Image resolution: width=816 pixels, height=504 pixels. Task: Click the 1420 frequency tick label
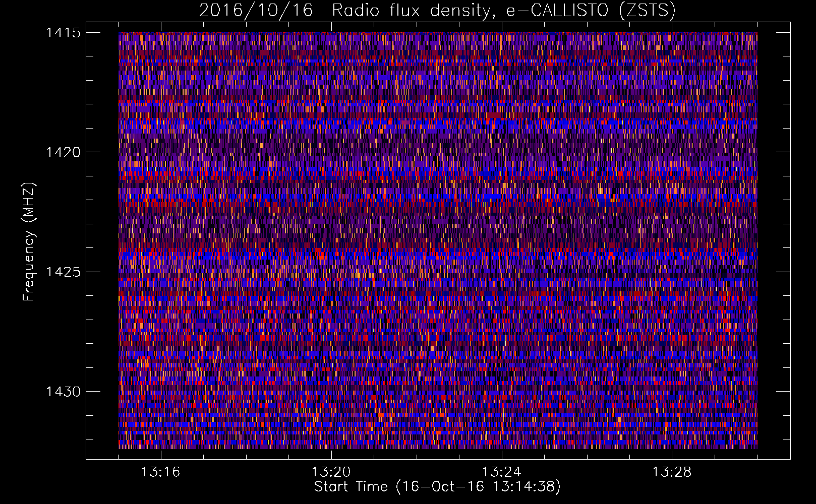pyautogui.click(x=63, y=152)
